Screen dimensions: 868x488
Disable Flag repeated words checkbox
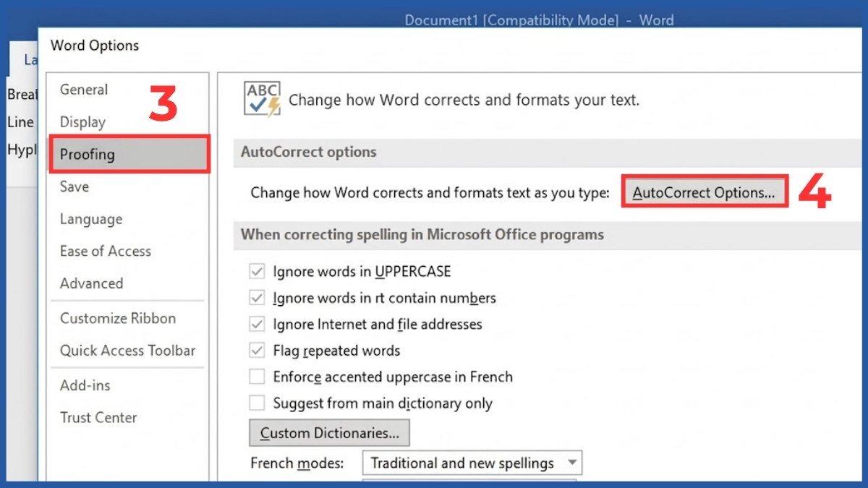[257, 351]
